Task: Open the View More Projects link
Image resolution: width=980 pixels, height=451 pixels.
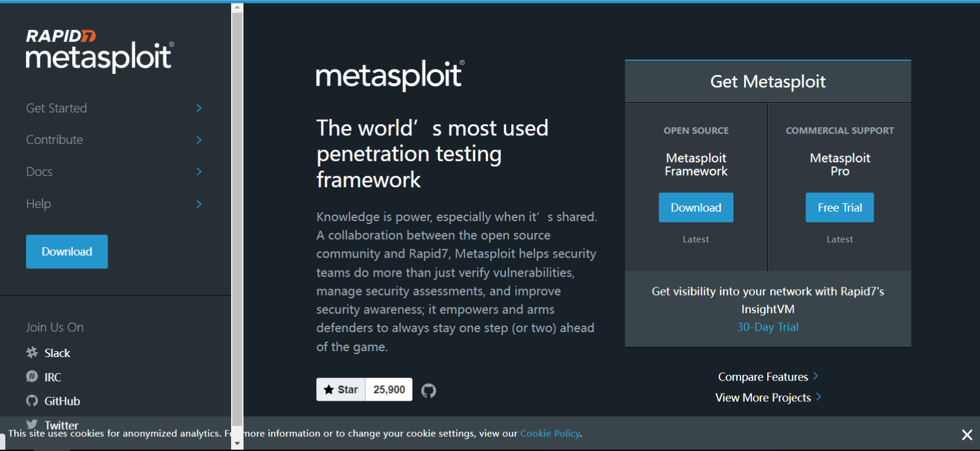Action: (x=763, y=398)
